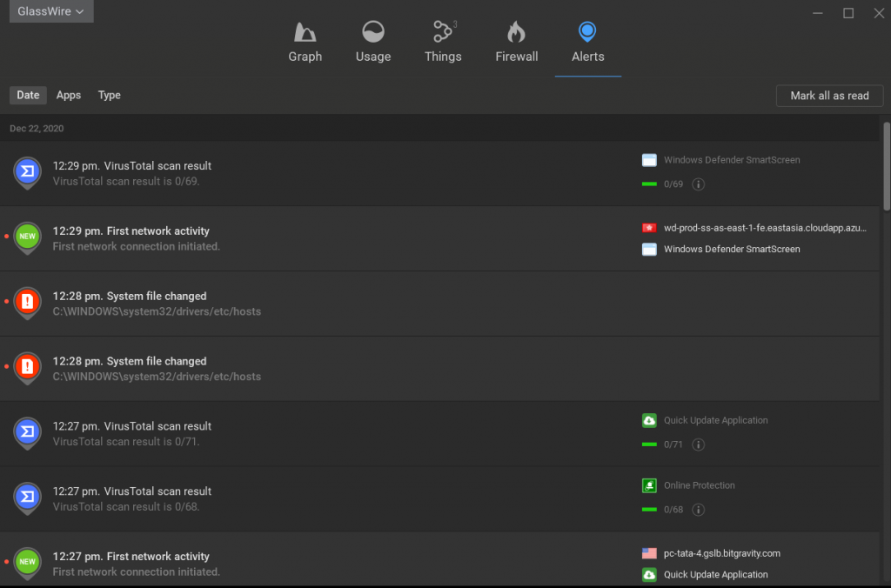
Task: Group alerts by Type
Action: tap(109, 95)
